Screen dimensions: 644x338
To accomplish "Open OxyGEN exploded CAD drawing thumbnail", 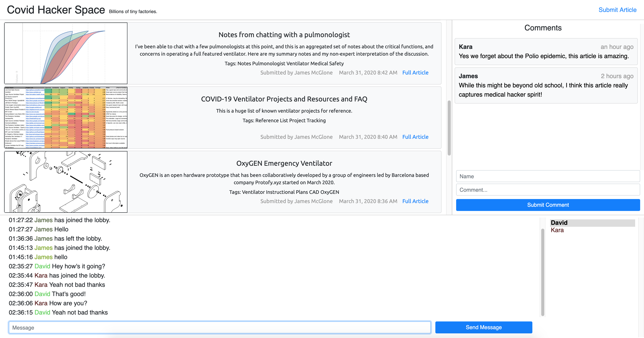I will point(66,182).
